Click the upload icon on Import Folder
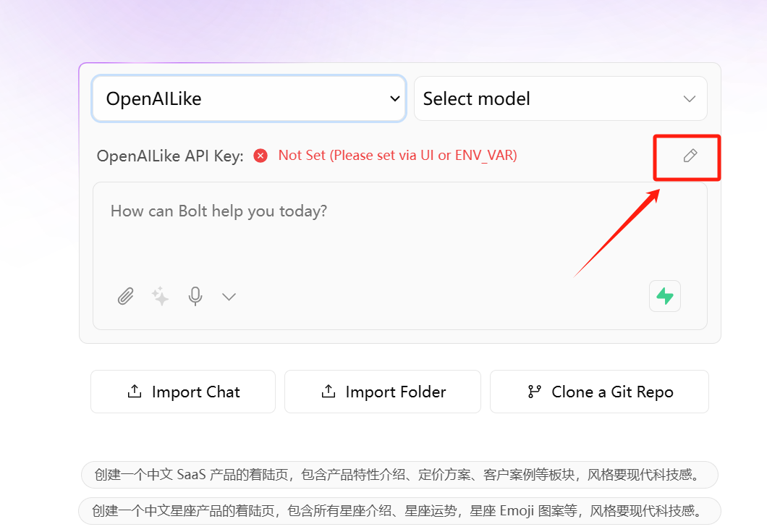Image resolution: width=767 pixels, height=532 pixels. (329, 391)
